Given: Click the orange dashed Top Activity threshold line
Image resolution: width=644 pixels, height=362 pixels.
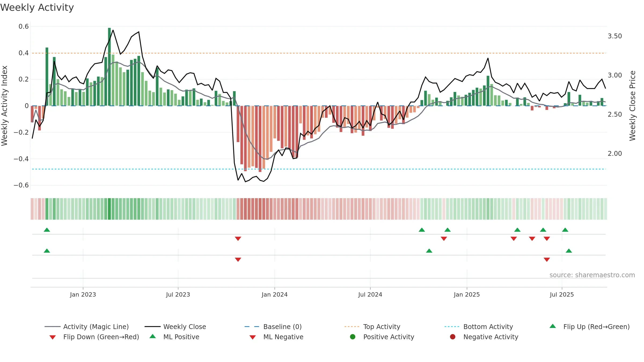Looking at the screenshot, I should coord(319,53).
